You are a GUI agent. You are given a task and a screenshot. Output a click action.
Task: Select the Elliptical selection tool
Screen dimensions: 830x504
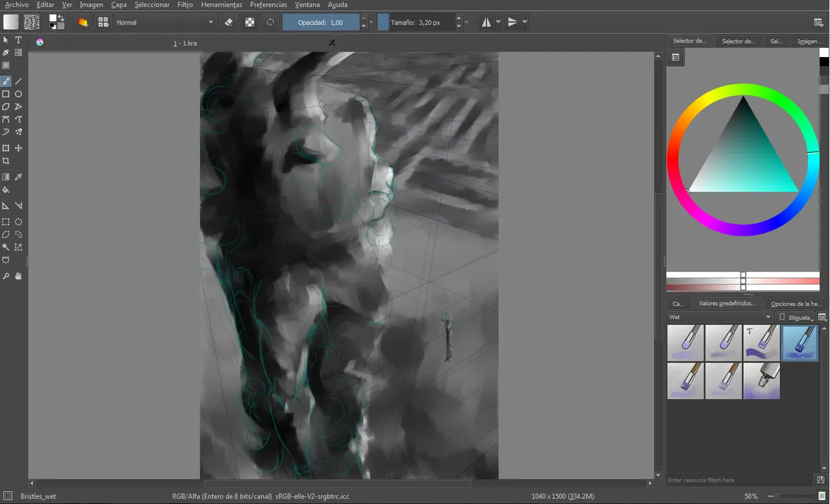point(18,222)
